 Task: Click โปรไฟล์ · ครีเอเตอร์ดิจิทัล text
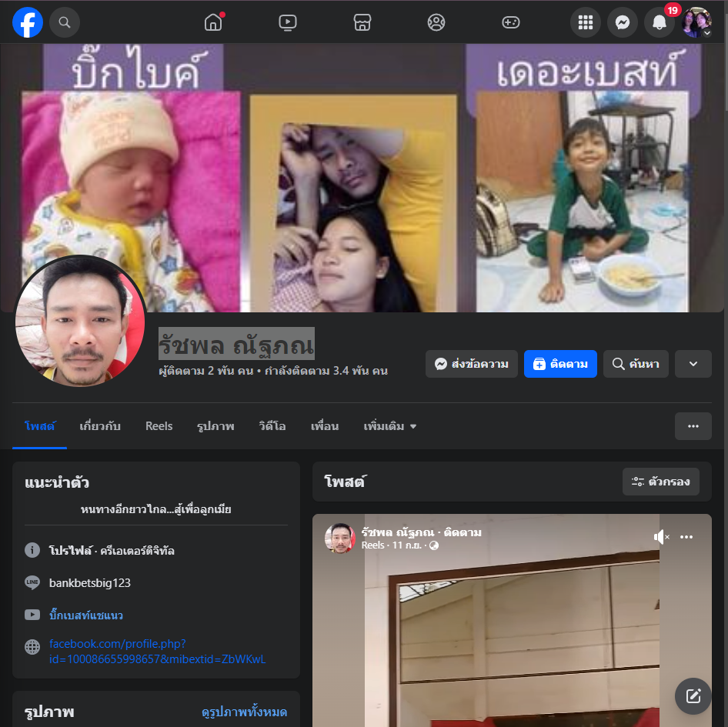pyautogui.click(x=112, y=551)
